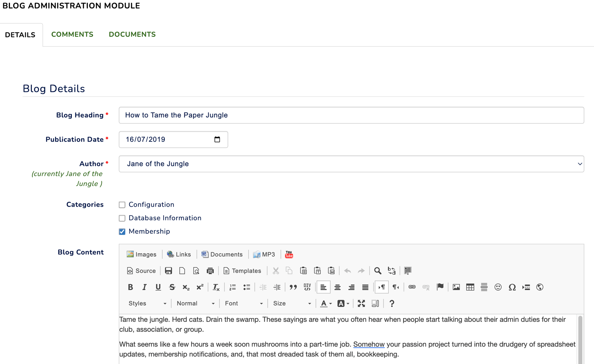Tick the Configuration category checkbox
The height and width of the screenshot is (364, 594).
click(x=122, y=205)
